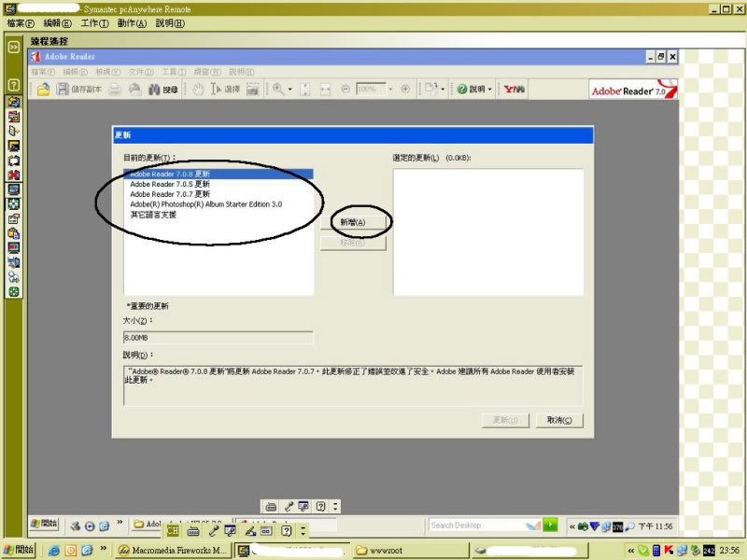Screen dimensions: 747x560
Task: Click the round Zoom Out minus icon
Action: (345, 89)
